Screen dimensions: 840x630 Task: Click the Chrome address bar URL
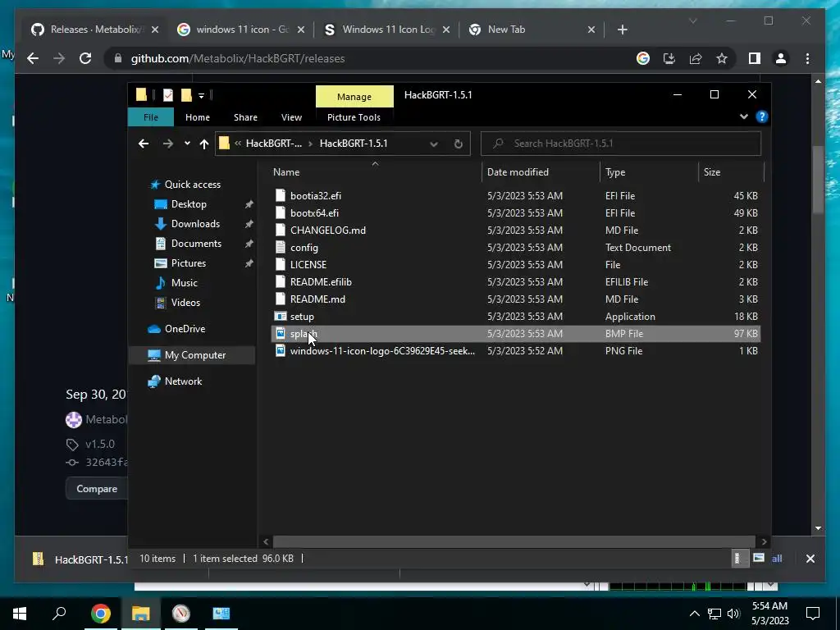[238, 58]
